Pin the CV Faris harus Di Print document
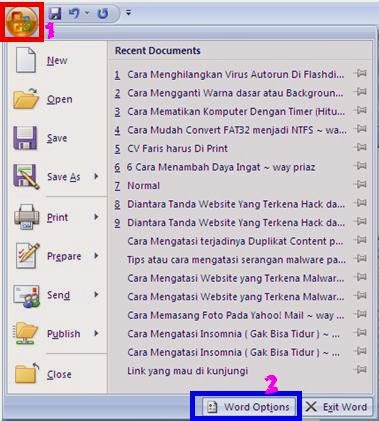 pyautogui.click(x=360, y=147)
